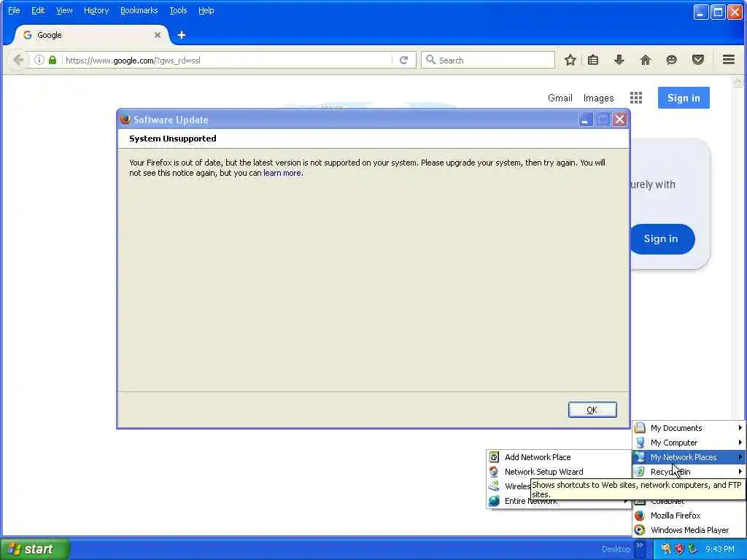The image size is (747, 560).
Task: Minimize the Software Update dialog
Action: click(x=586, y=120)
